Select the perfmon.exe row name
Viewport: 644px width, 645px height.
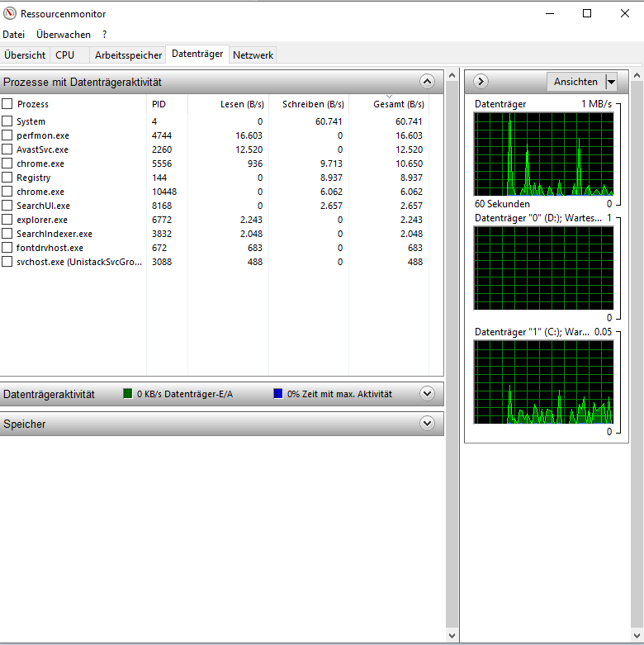(43, 135)
